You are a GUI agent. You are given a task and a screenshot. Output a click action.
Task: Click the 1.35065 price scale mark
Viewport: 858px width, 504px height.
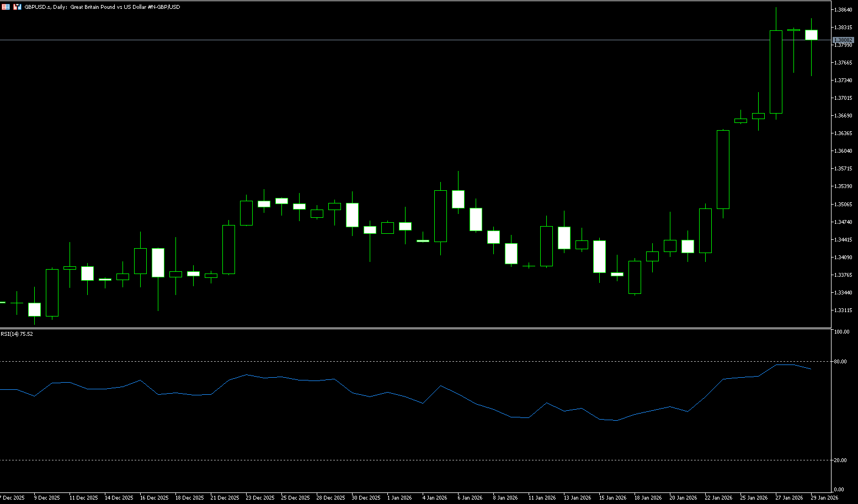(x=843, y=204)
